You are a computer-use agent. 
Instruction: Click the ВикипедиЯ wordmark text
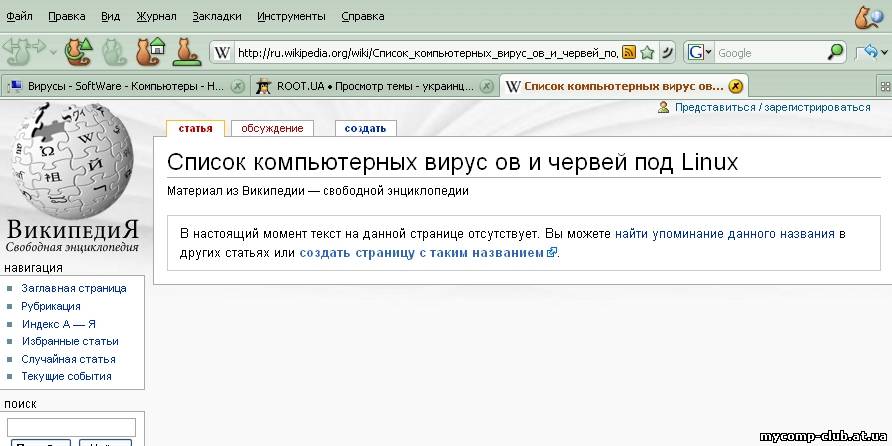click(x=72, y=229)
